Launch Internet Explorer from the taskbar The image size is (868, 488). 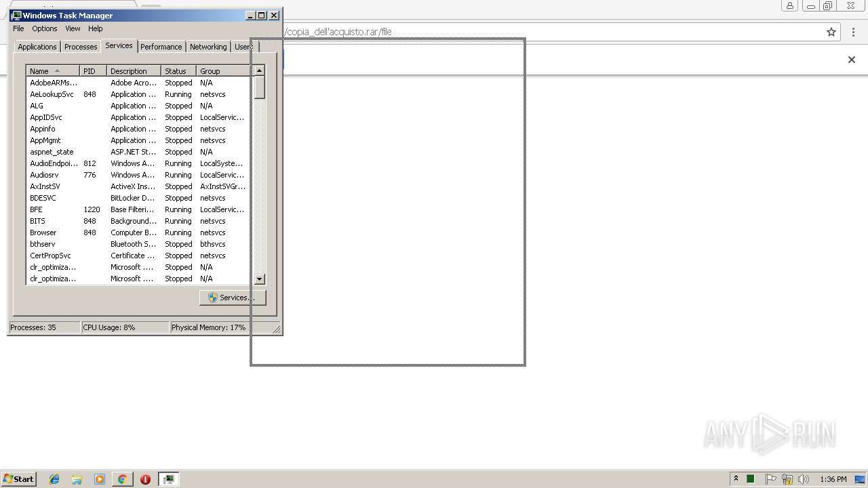[x=54, y=479]
